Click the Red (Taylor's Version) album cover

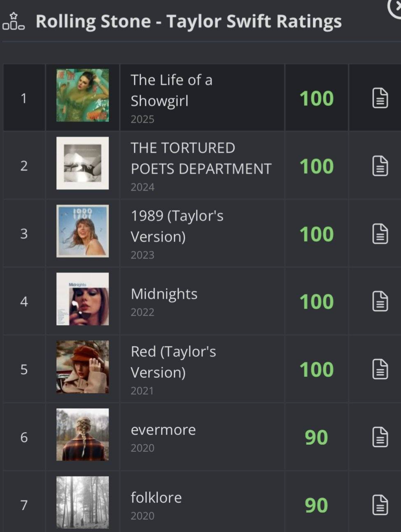click(x=83, y=367)
